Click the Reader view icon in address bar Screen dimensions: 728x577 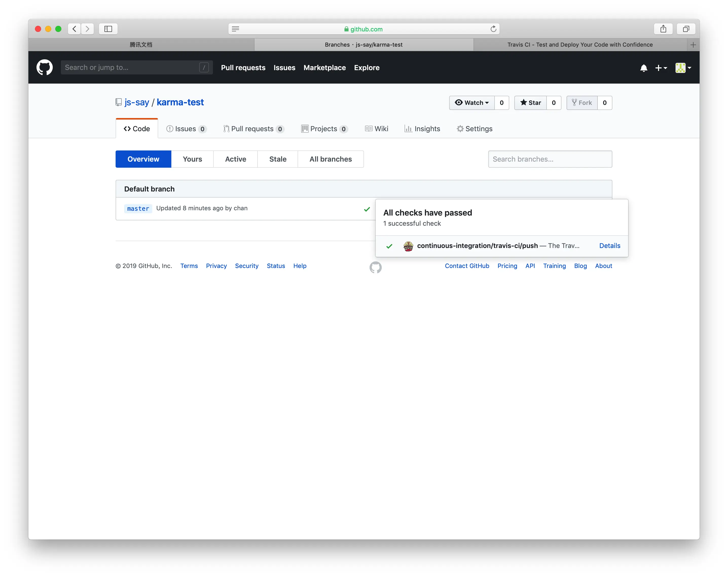tap(236, 29)
